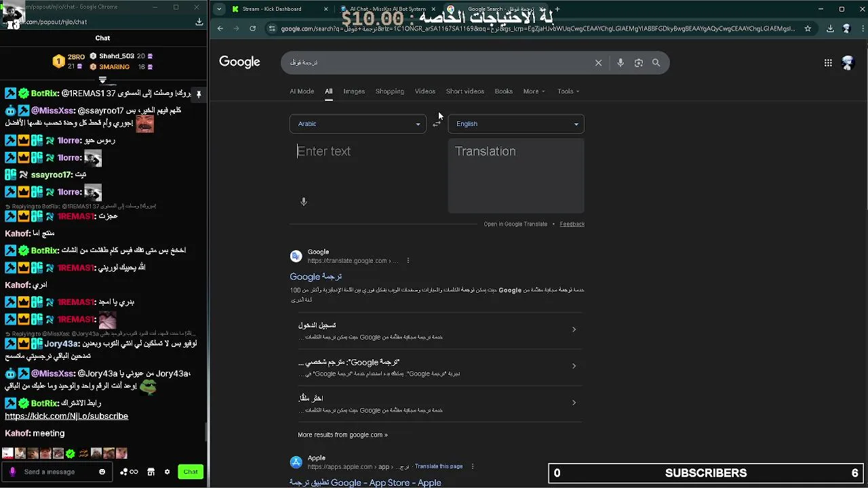Open the مترجم شخصي sitelink row

[x=439, y=367]
